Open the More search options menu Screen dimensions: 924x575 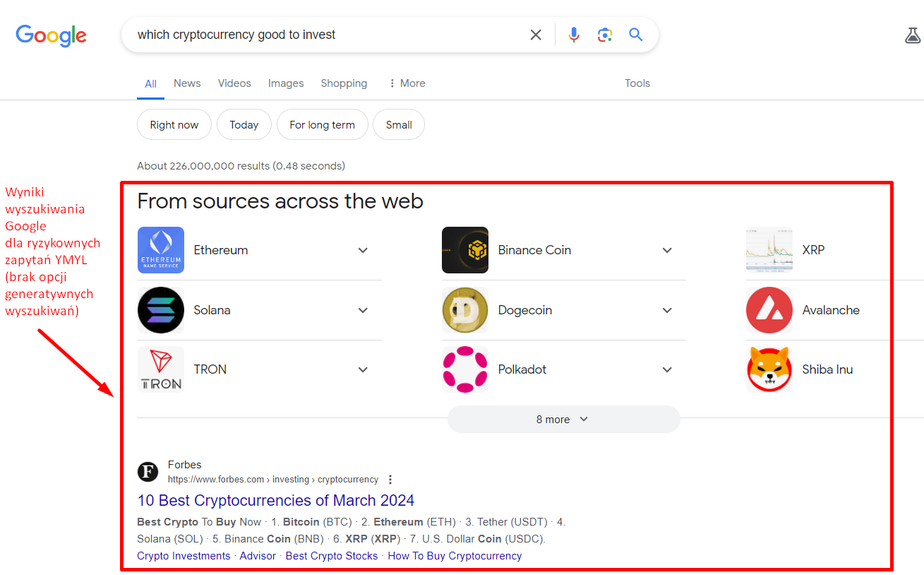407,83
